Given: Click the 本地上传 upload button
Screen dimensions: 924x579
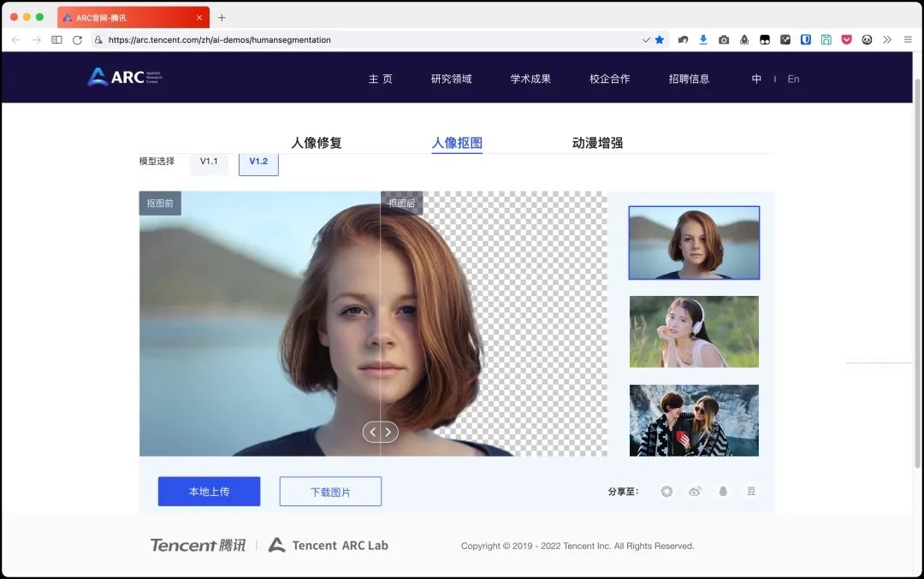Looking at the screenshot, I should coord(209,492).
